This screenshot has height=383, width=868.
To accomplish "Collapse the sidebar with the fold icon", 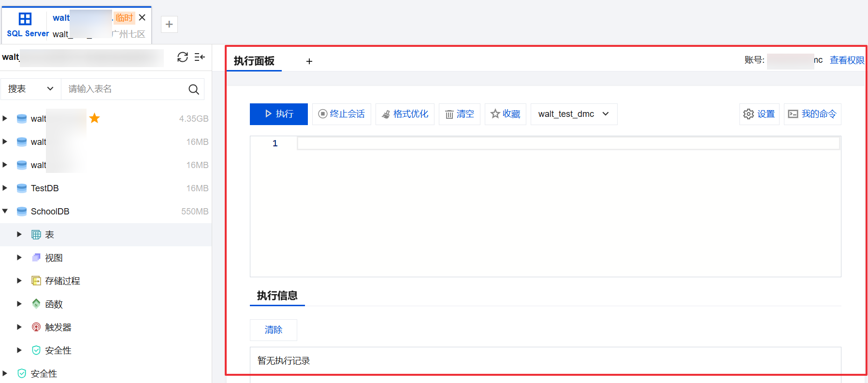I will point(200,57).
